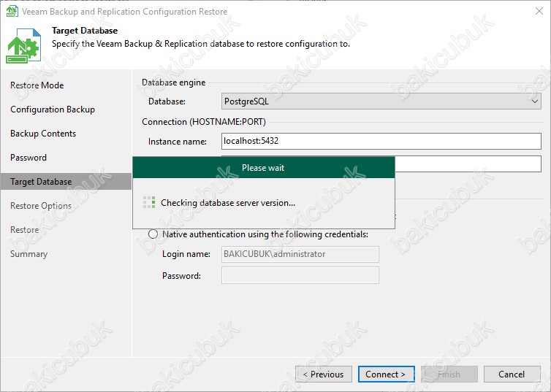Cancel the configuration restore wizard
The width and height of the screenshot is (551, 392).
[x=512, y=374]
